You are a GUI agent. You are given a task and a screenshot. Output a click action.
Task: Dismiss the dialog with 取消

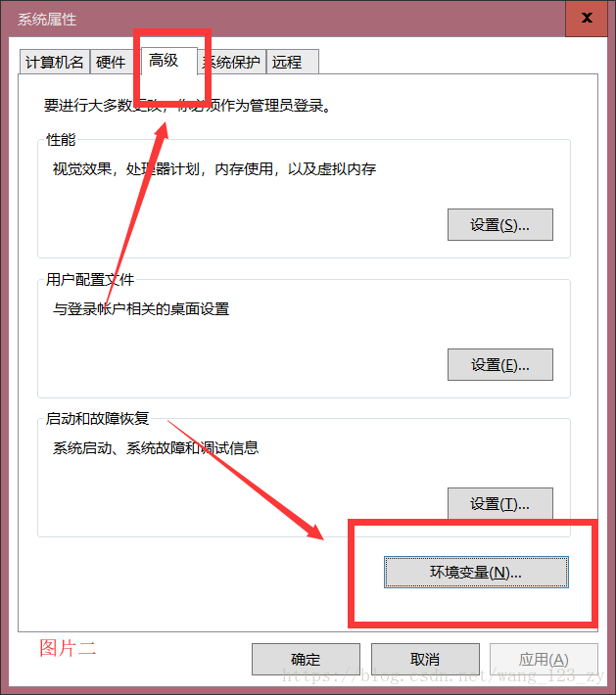(425, 659)
